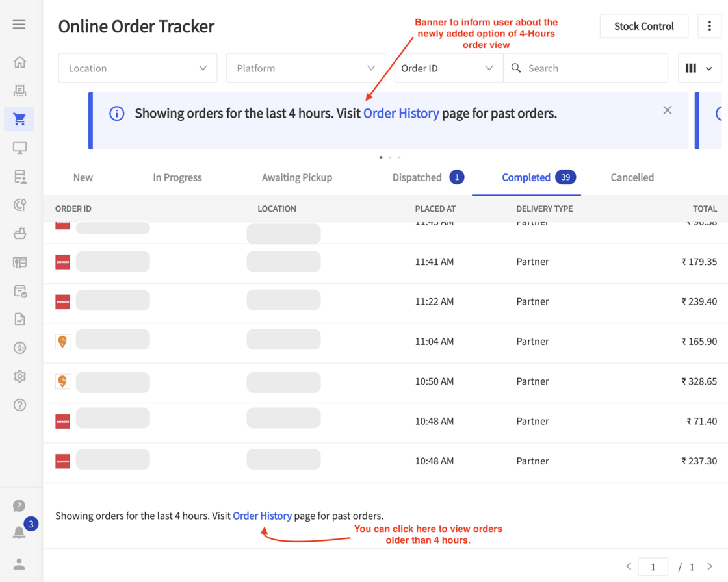Click the user profile icon at bottom left

[19, 564]
